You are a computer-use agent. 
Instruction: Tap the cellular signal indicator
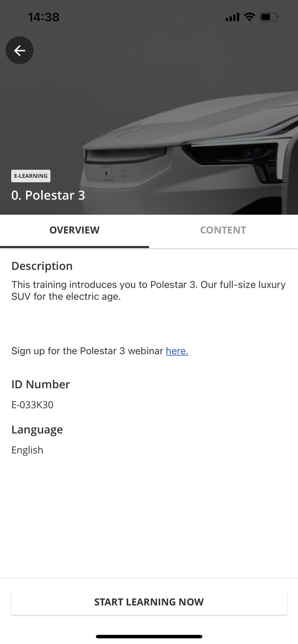coord(232,17)
